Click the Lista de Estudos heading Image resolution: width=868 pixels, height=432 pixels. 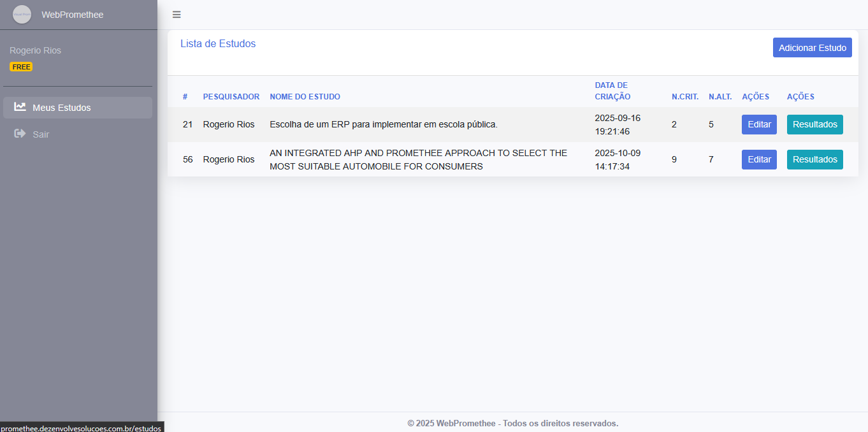click(218, 44)
